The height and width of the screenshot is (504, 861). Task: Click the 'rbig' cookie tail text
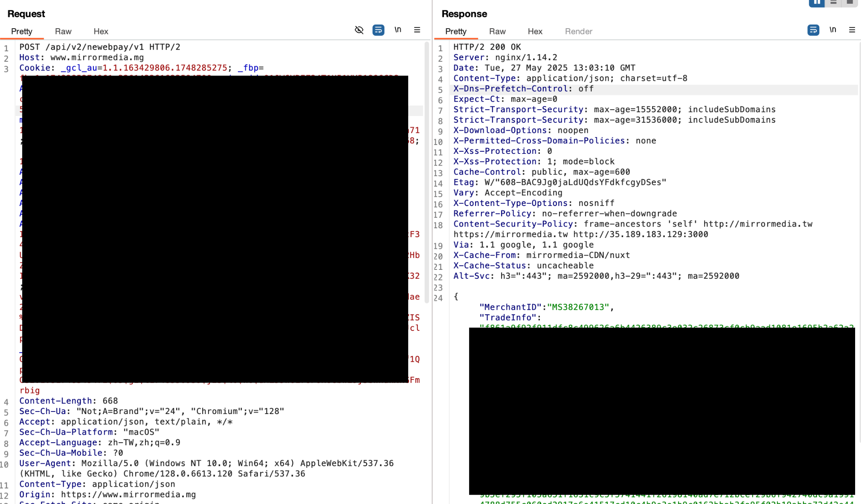click(30, 391)
